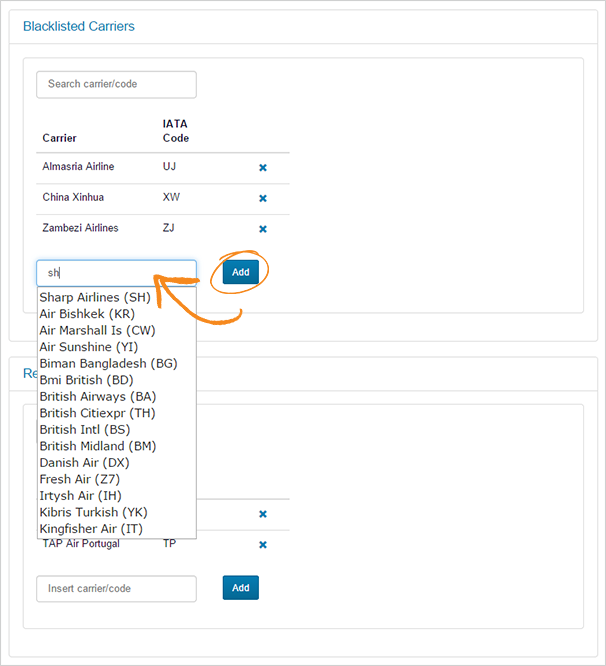Choose Kingfisher Air (IT) from list
The image size is (606, 666).
[91, 529]
